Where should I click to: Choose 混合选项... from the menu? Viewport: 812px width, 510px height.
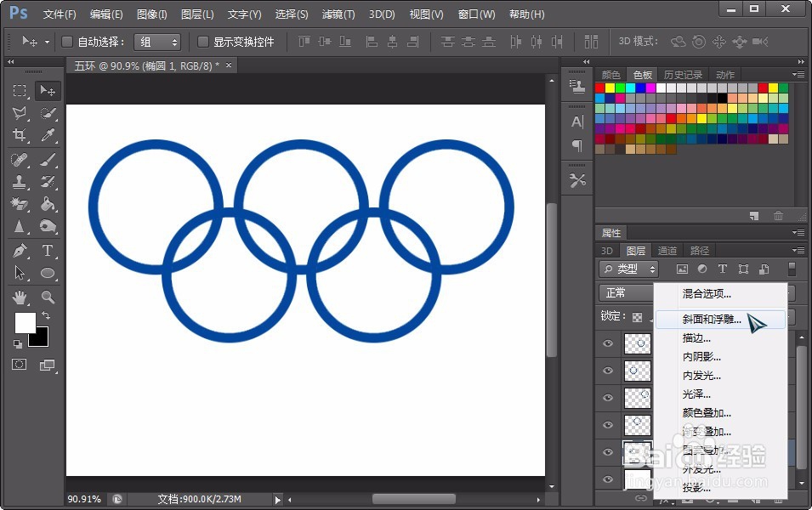click(x=720, y=293)
